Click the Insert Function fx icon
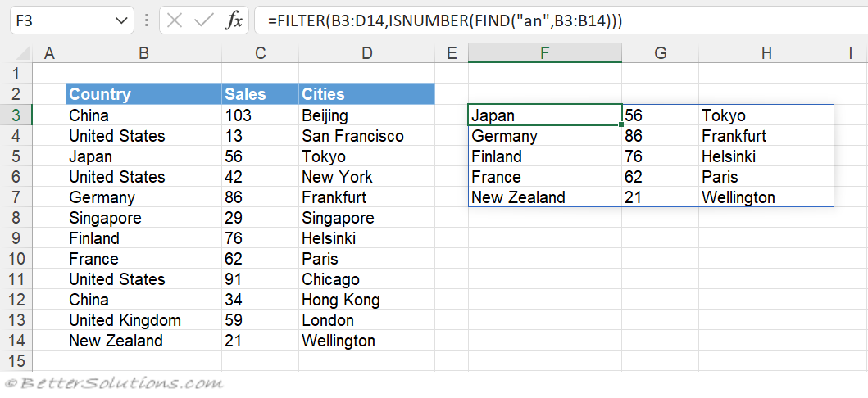 234,21
